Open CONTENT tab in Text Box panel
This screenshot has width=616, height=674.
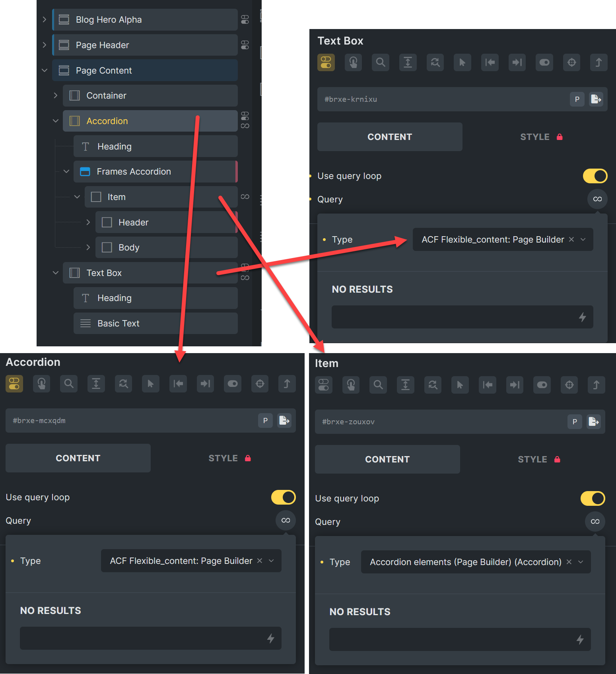click(x=390, y=137)
